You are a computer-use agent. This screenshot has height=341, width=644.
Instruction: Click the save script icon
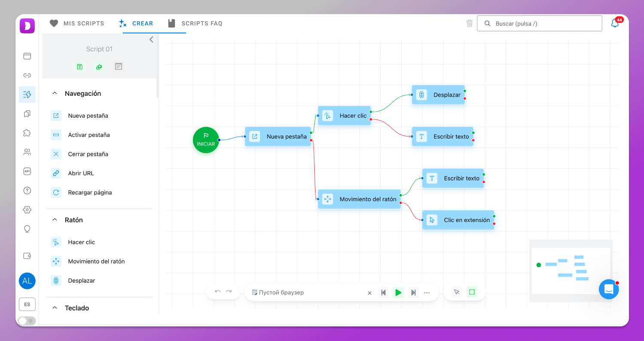pyautogui.click(x=79, y=67)
